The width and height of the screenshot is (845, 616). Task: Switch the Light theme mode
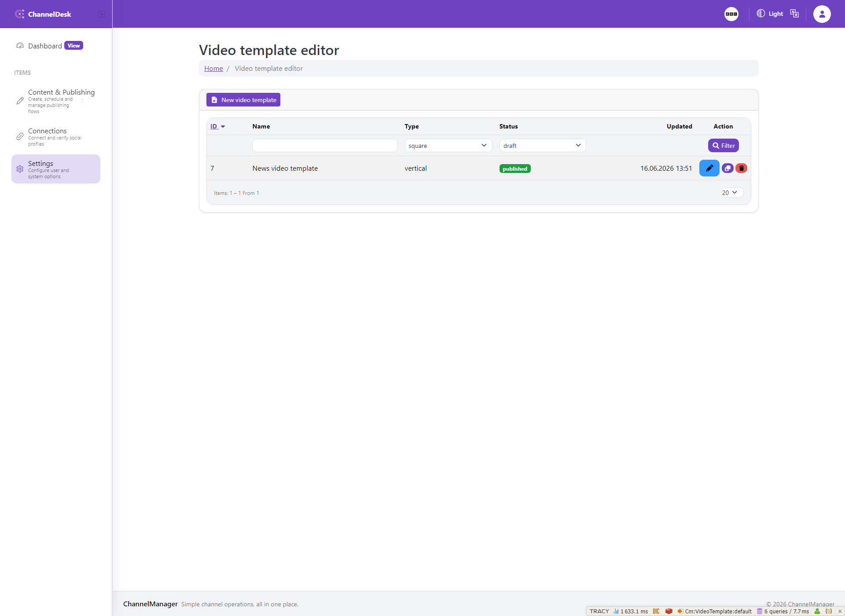tap(770, 14)
